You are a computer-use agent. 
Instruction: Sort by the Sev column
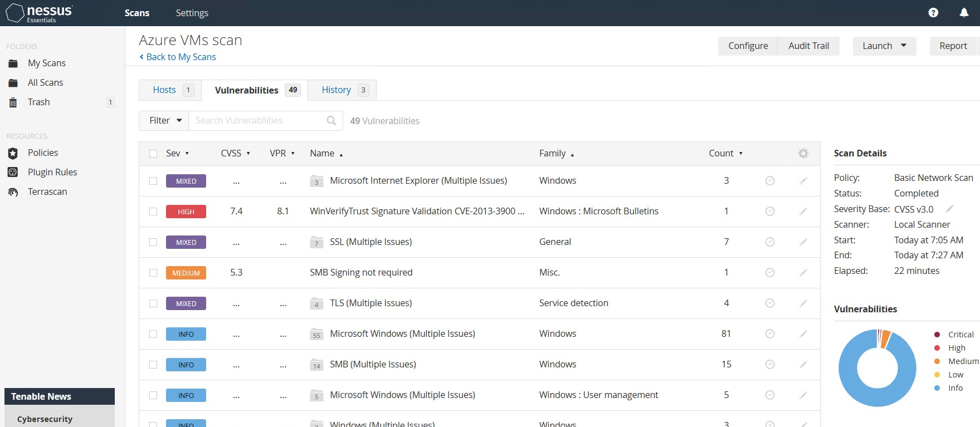tap(177, 153)
